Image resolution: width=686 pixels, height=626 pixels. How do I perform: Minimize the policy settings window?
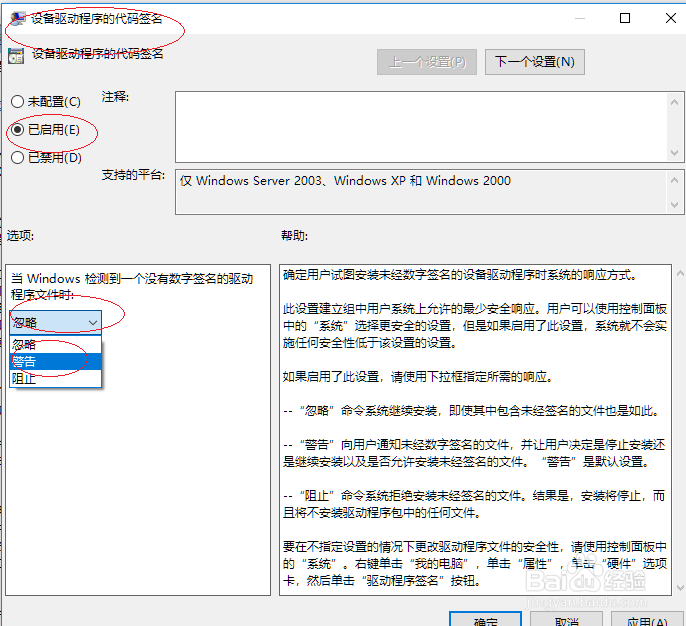pyautogui.click(x=580, y=18)
